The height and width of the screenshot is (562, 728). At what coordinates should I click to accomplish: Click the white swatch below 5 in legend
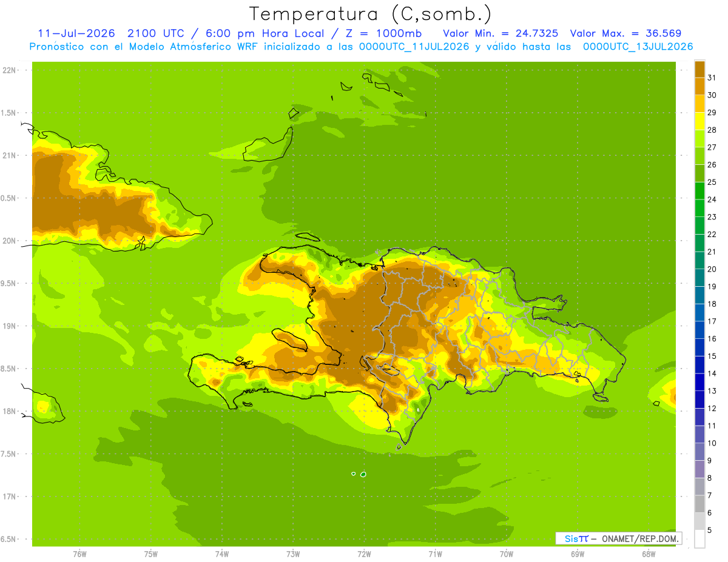(x=699, y=538)
